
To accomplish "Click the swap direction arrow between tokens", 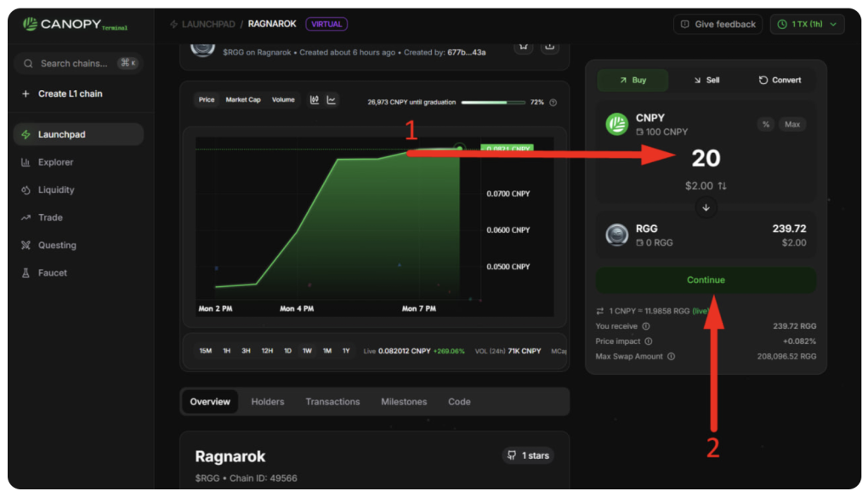I will 706,207.
